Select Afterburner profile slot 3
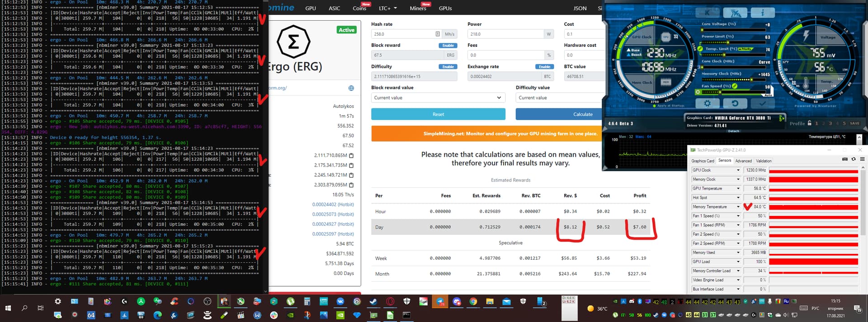Viewport: 868px width, 322px height. pos(830,123)
